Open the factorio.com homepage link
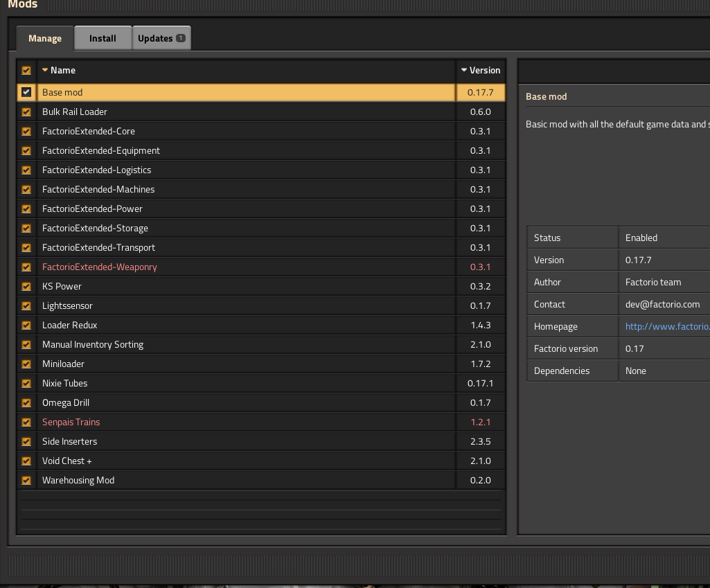The image size is (710, 588). [666, 327]
